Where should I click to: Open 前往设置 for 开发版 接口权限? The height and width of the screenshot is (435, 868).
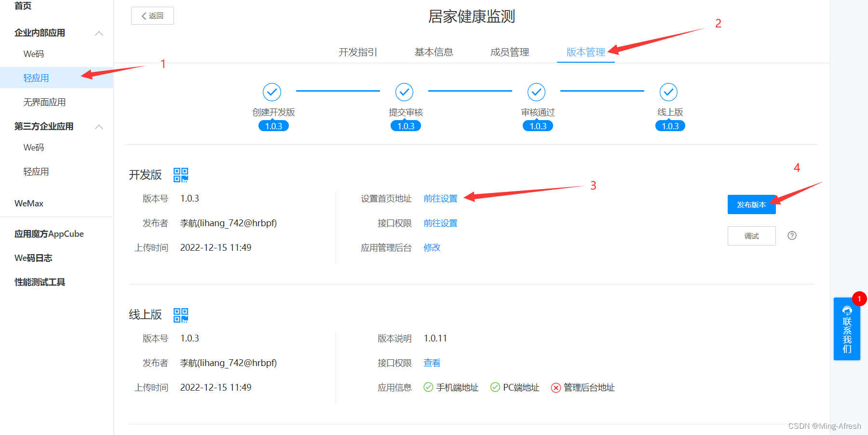[x=440, y=223]
